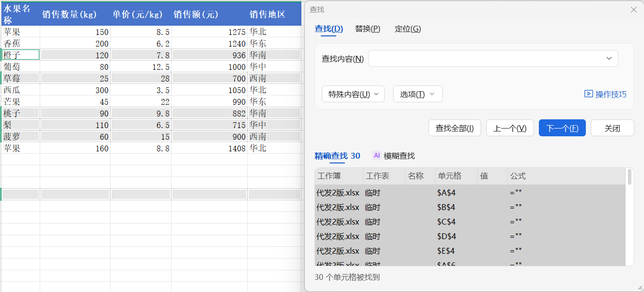Viewport: 644px width, 292px height.
Task: Close the Find dialog with the X icon
Action: [x=633, y=10]
